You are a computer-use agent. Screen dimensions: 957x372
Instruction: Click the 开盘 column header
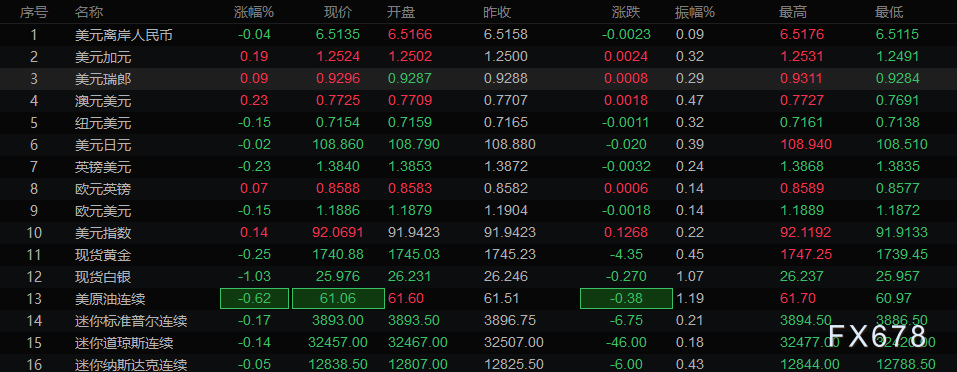click(401, 12)
